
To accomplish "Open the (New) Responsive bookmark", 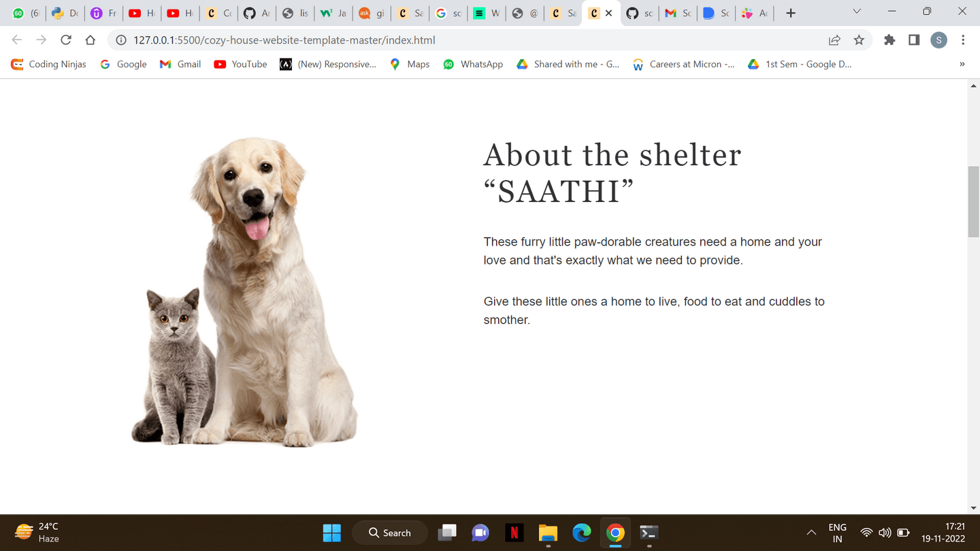I will (328, 64).
